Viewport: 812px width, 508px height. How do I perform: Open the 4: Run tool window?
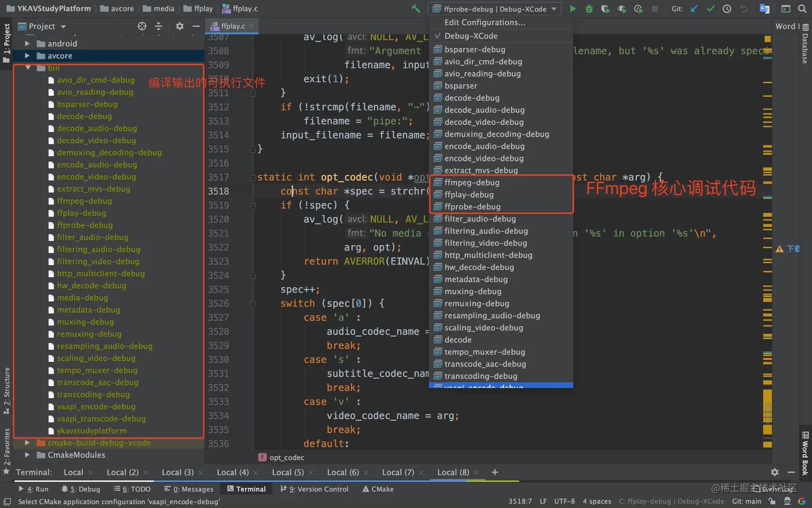point(33,489)
